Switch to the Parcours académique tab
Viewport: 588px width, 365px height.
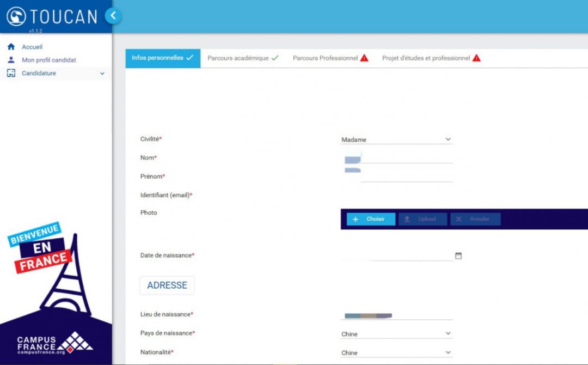tap(243, 58)
